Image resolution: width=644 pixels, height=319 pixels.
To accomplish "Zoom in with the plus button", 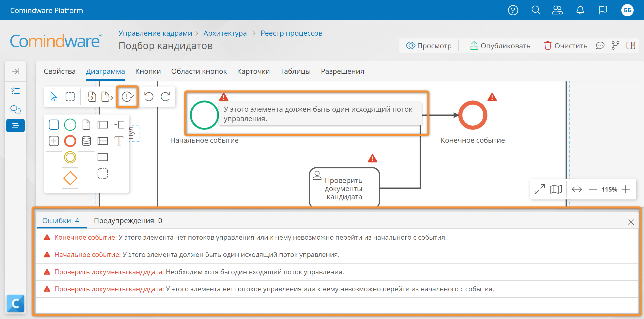I will (x=626, y=190).
